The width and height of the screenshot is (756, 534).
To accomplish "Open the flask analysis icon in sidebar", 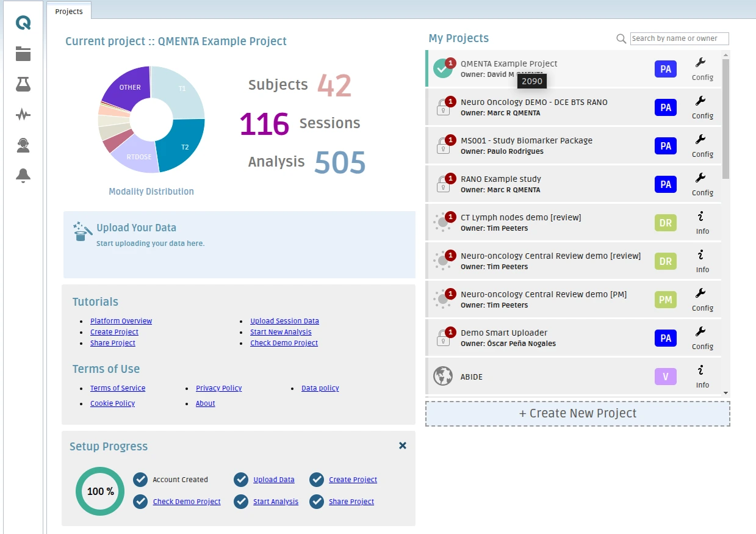I will 23,84.
